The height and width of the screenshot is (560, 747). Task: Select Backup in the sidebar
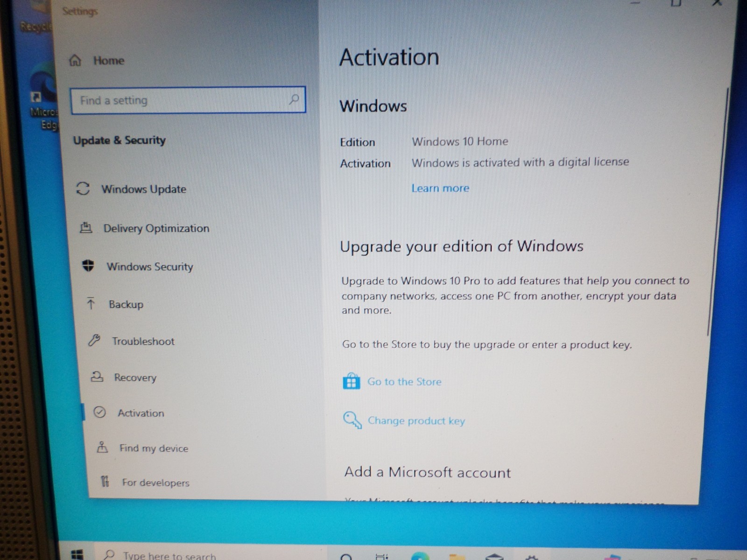click(x=126, y=304)
